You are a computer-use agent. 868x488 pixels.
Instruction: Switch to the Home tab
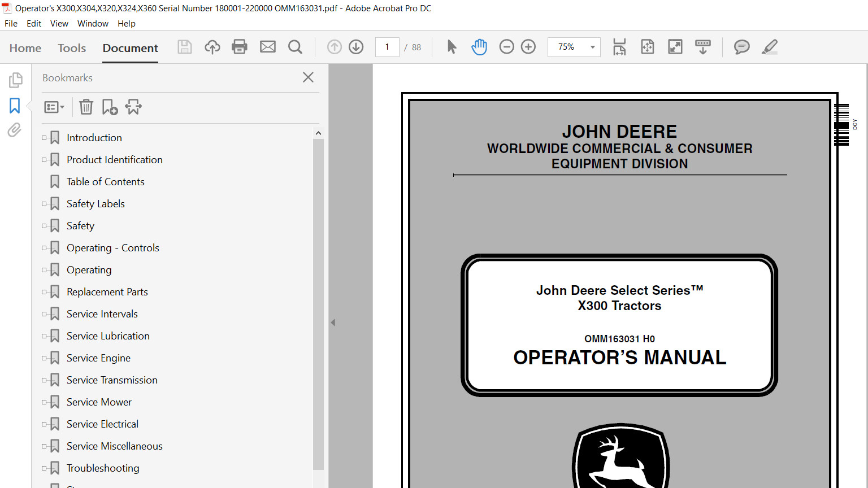tap(25, 48)
